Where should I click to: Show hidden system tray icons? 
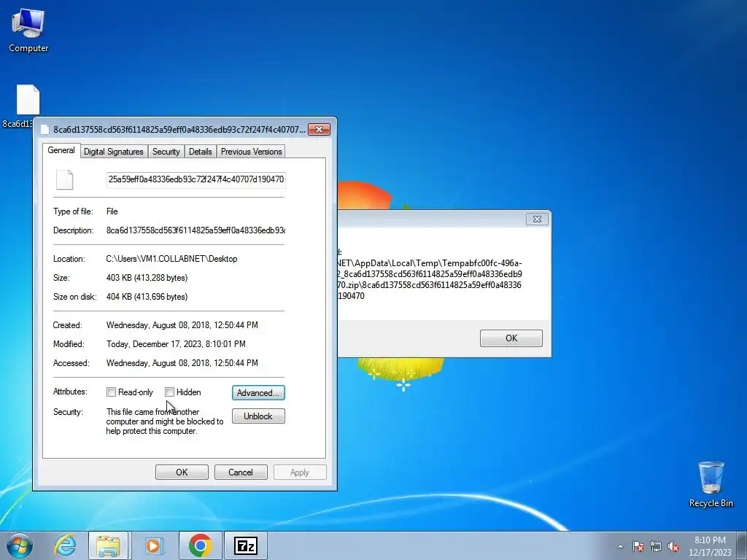(x=620, y=546)
